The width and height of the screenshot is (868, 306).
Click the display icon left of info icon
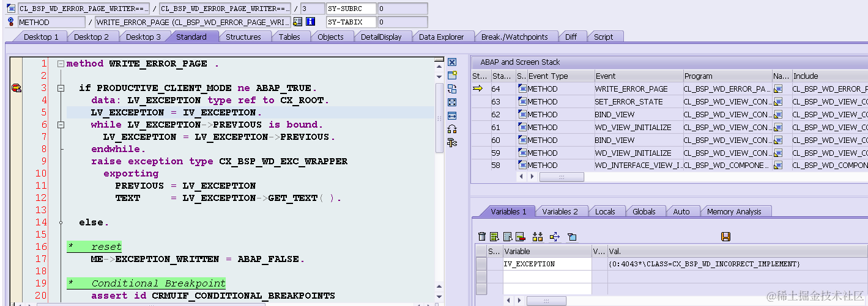click(x=298, y=22)
